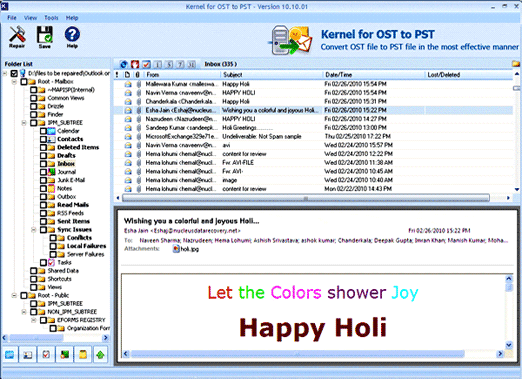Image resolution: width=522 pixels, height=379 pixels.
Task: Open the File menu
Action: coord(12,18)
